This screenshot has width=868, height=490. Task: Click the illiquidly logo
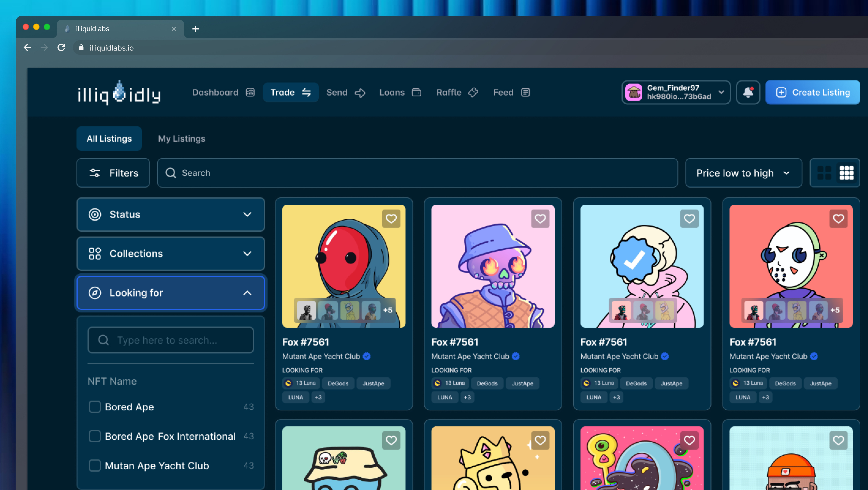(119, 93)
